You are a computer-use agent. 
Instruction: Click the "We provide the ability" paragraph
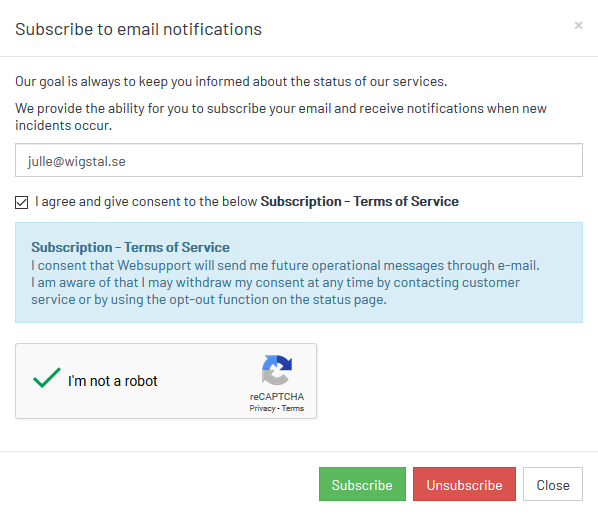click(281, 117)
